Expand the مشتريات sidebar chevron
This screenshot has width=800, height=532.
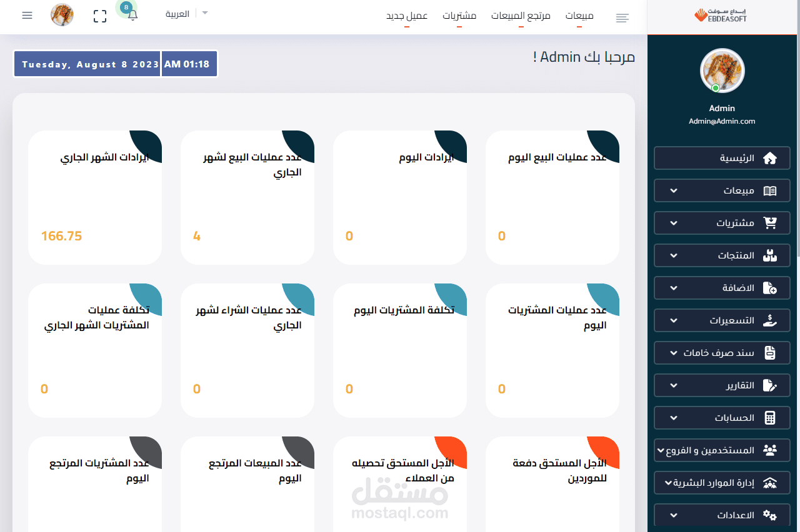[x=674, y=223]
